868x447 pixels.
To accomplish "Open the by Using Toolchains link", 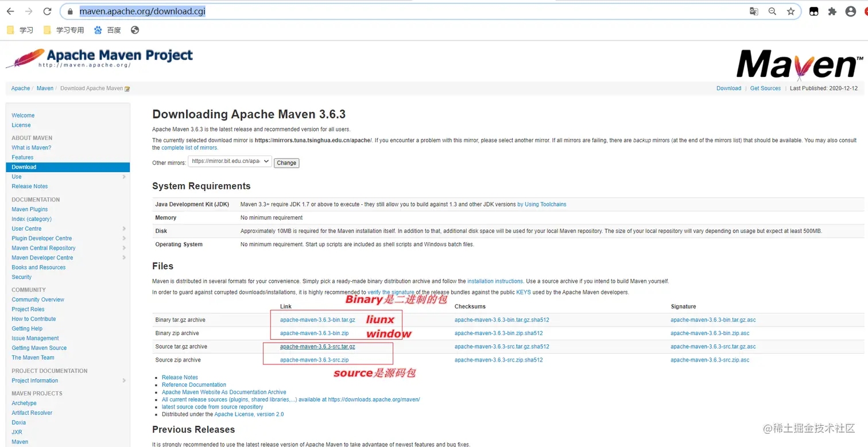I will point(541,204).
